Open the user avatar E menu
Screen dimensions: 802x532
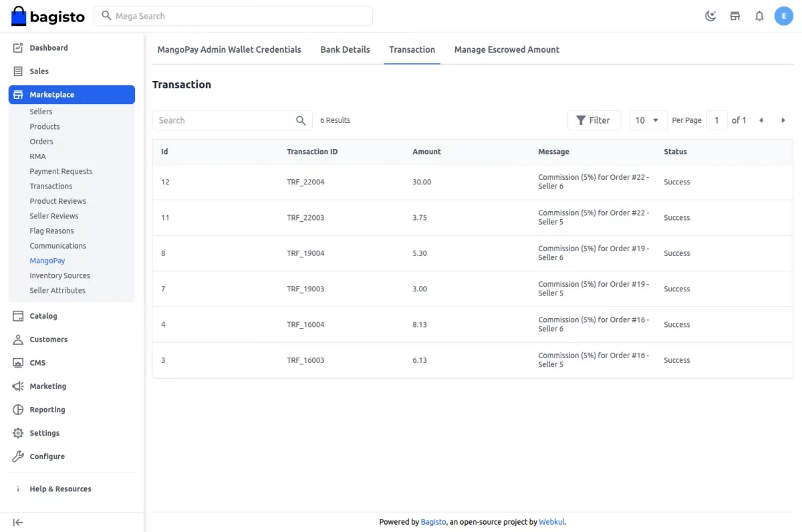[784, 16]
